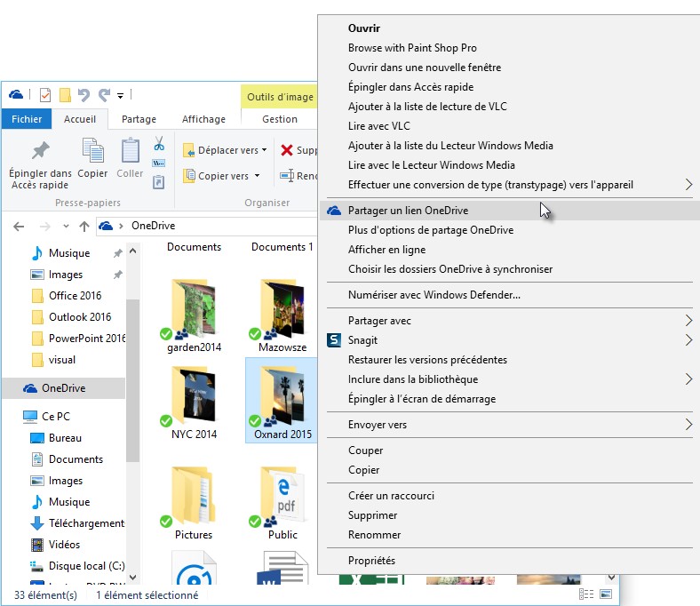
Task: Choose Partager un lien OneDrive
Action: click(408, 211)
